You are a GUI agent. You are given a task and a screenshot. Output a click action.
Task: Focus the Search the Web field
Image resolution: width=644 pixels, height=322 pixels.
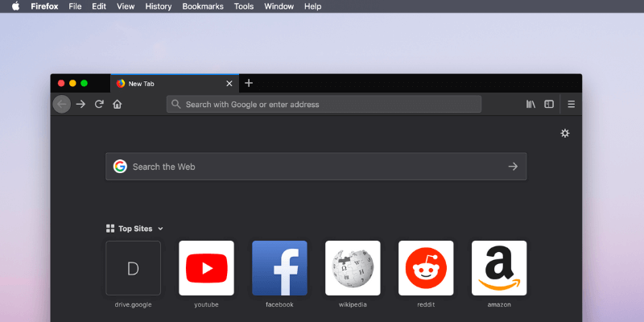(x=316, y=167)
